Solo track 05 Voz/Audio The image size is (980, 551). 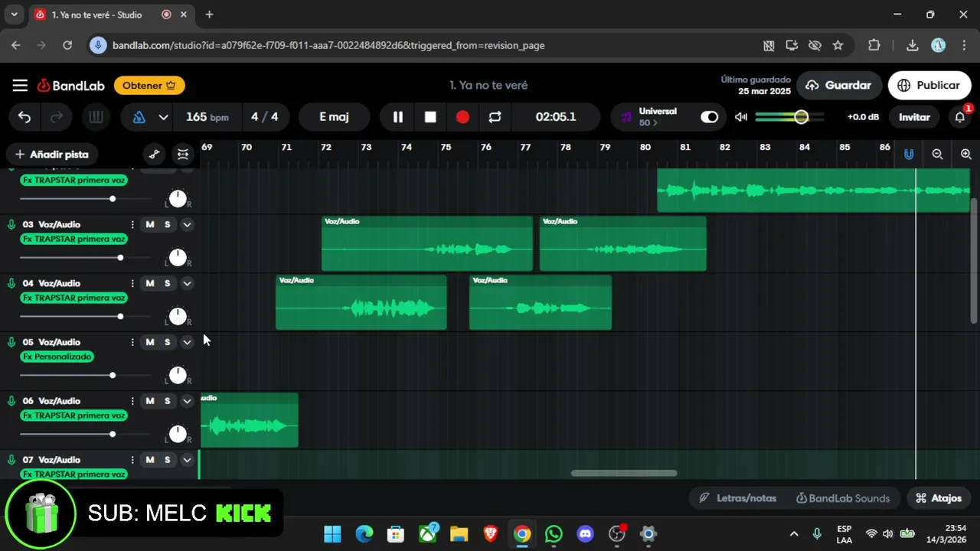tap(167, 342)
